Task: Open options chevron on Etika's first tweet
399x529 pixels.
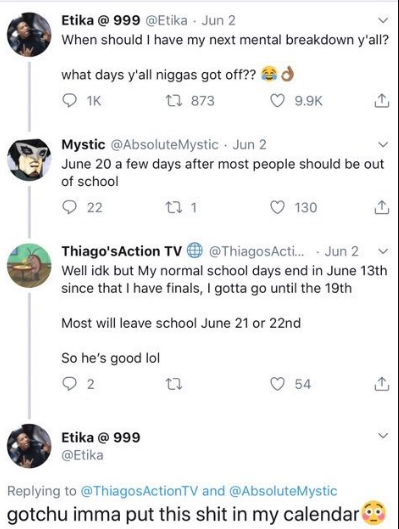Action: pos(382,21)
